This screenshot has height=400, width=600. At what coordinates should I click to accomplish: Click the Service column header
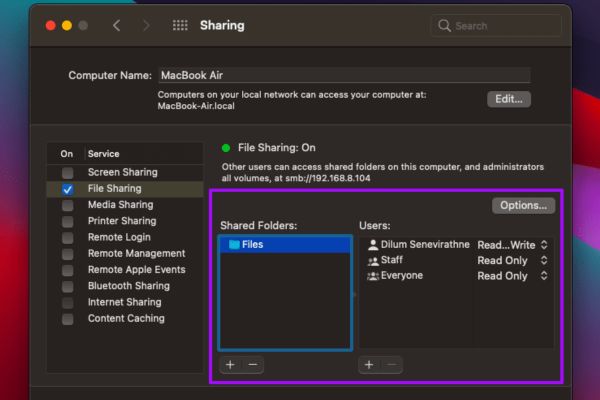point(104,154)
